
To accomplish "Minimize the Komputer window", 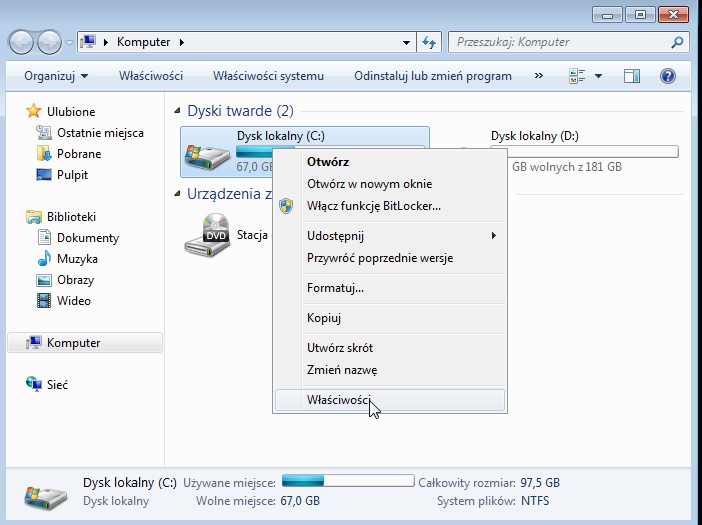I will coord(607,14).
